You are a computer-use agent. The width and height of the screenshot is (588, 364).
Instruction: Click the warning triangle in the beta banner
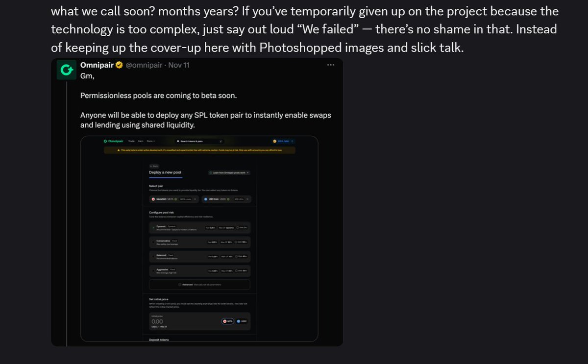(118, 150)
